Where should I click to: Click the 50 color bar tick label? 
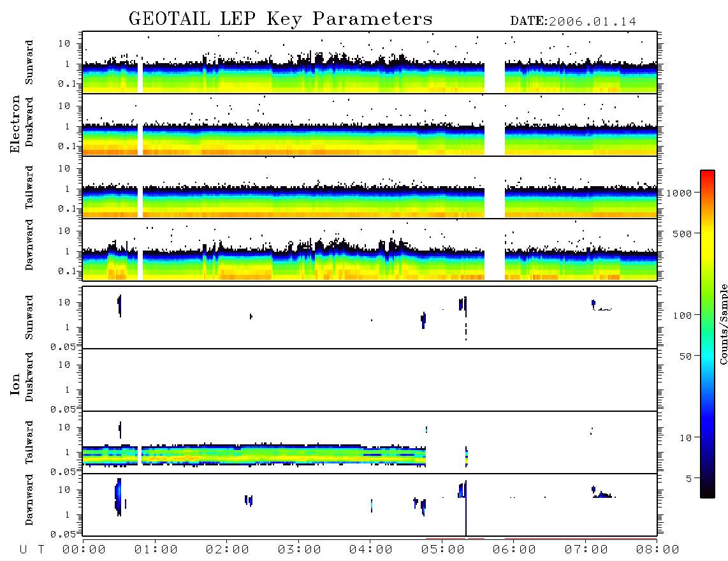coord(685,356)
